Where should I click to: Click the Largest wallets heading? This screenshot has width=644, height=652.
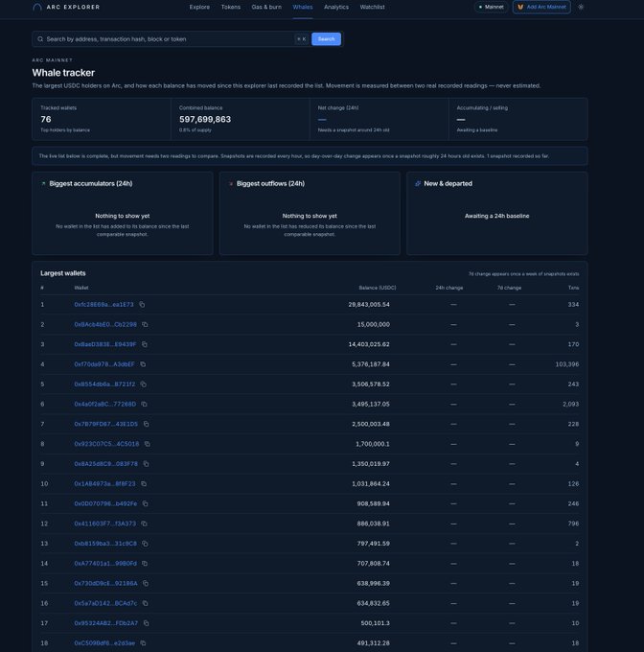[x=63, y=273]
